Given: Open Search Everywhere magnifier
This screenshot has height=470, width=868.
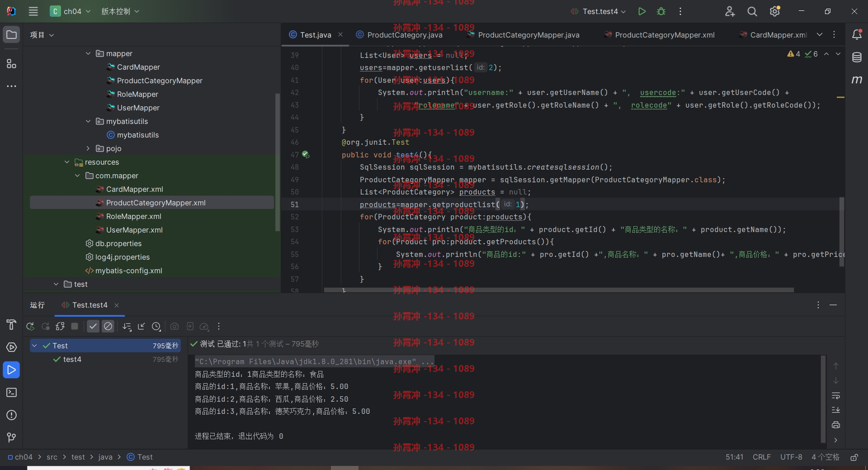Looking at the screenshot, I should (752, 11).
